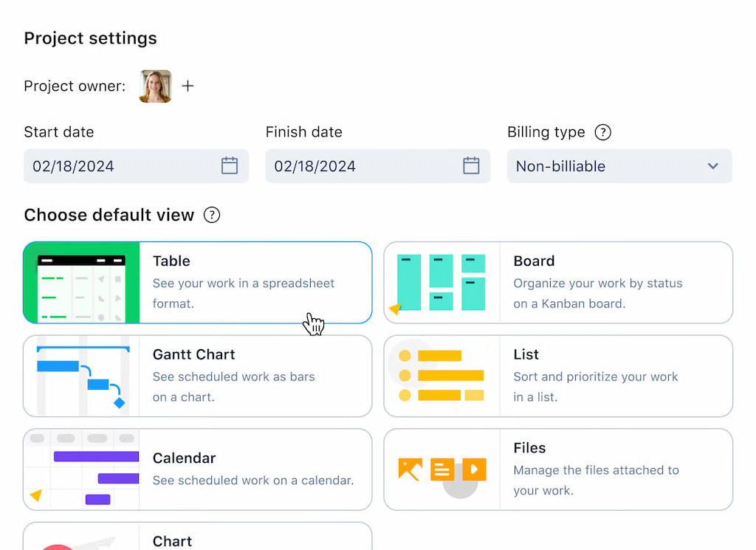Click the project owner profile picture

tap(155, 86)
